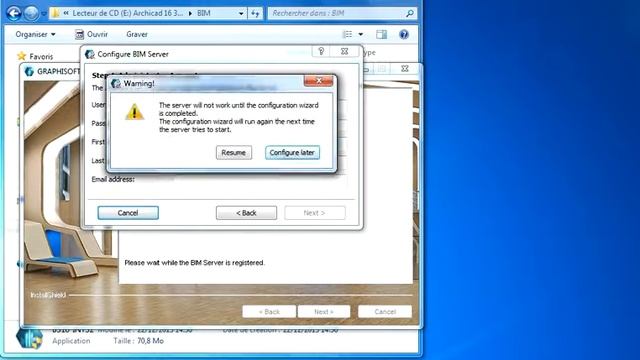This screenshot has width=640, height=360.
Task: Click the BIM segment in address bar
Action: pyautogui.click(x=204, y=13)
